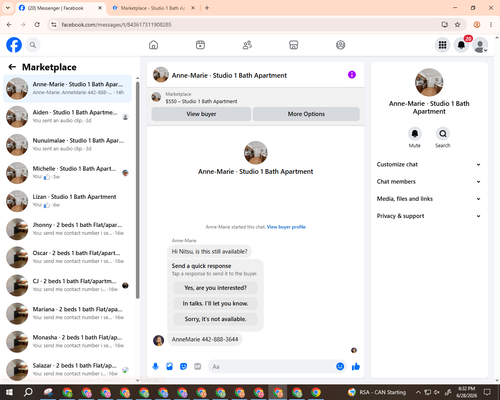Viewport: 500px width, 400px height.
Task: Send a thumbs-up like
Action: coord(356,367)
